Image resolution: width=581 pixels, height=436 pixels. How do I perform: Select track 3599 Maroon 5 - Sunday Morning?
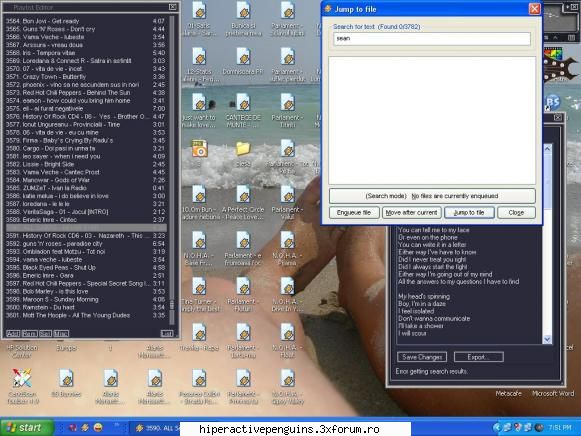pyautogui.click(x=86, y=299)
